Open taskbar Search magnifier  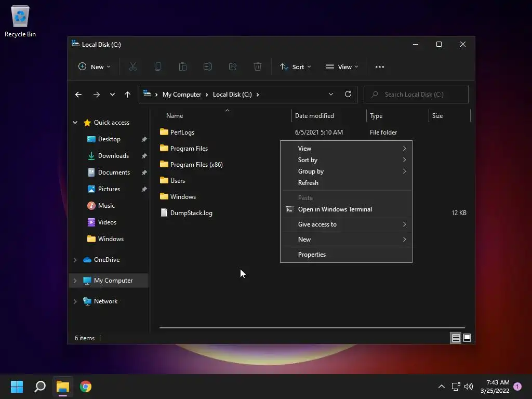click(40, 387)
